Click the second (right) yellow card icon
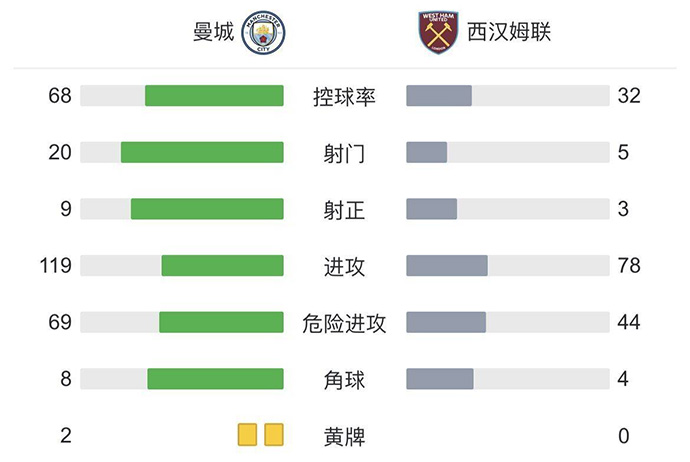The width and height of the screenshot is (690, 462). (x=273, y=435)
